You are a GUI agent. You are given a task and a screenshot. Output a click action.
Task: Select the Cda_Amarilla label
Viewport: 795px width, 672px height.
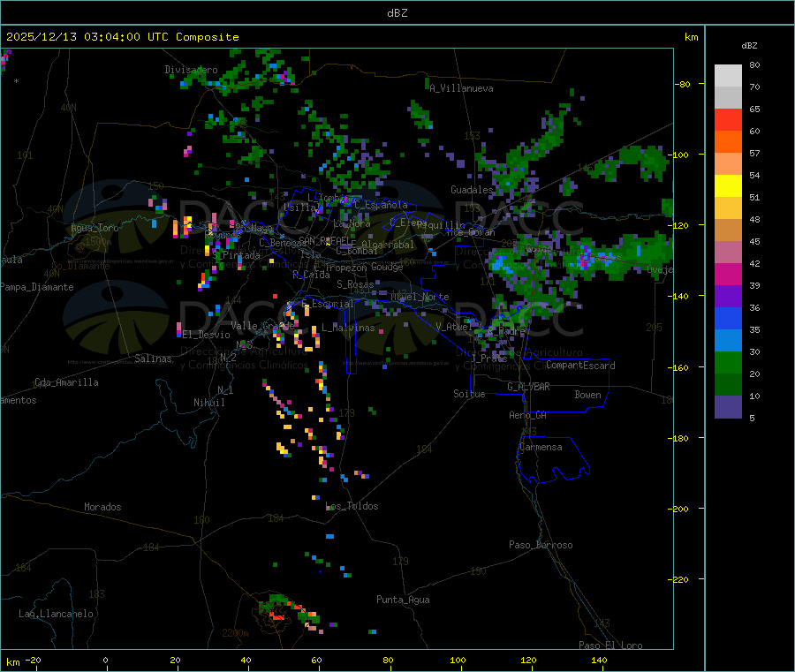(x=66, y=382)
